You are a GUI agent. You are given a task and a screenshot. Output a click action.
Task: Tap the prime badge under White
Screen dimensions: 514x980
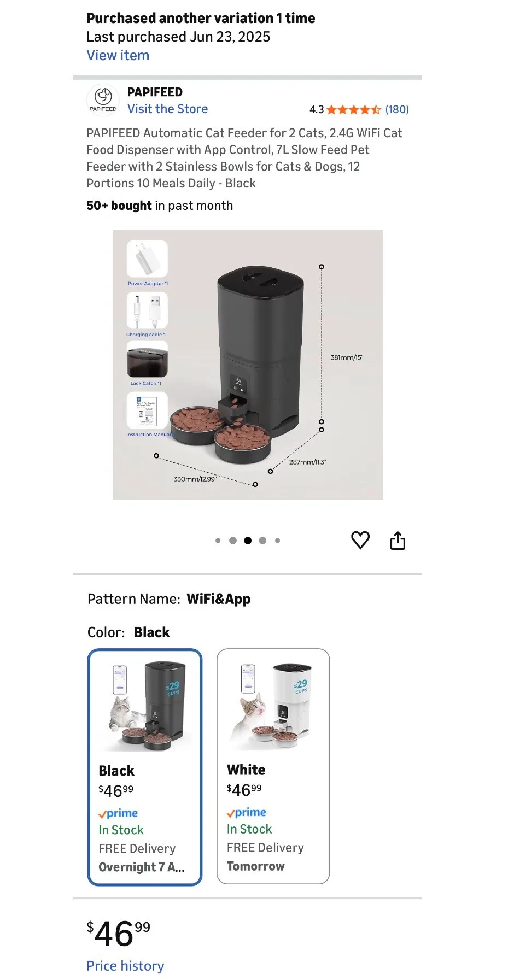pos(247,812)
